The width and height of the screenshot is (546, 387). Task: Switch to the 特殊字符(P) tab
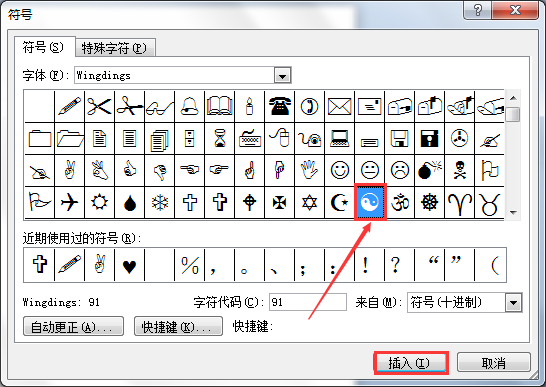point(115,48)
